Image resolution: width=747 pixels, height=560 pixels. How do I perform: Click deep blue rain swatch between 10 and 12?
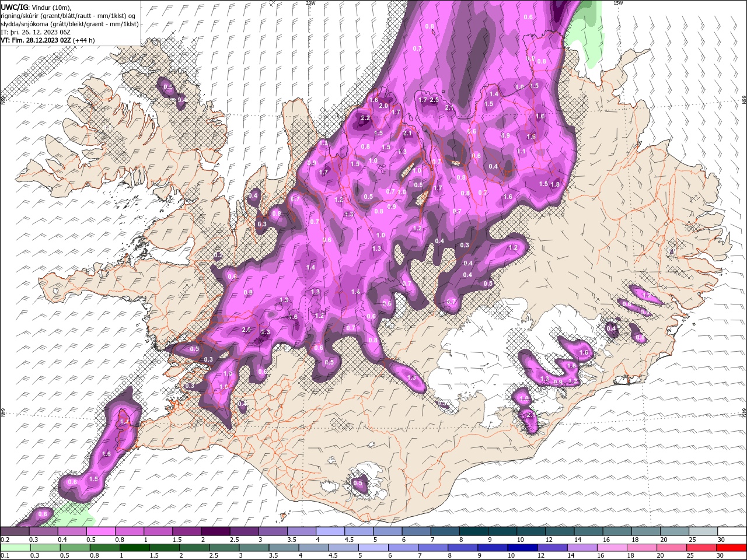coord(523,548)
